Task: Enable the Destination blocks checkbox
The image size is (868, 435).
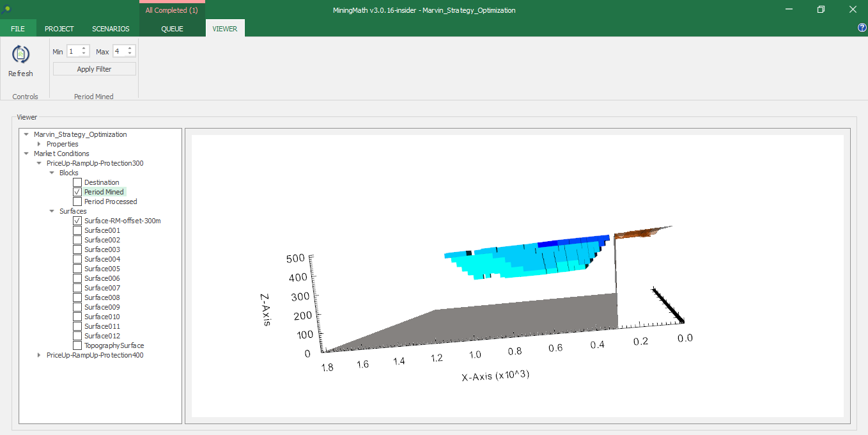Action: click(77, 182)
